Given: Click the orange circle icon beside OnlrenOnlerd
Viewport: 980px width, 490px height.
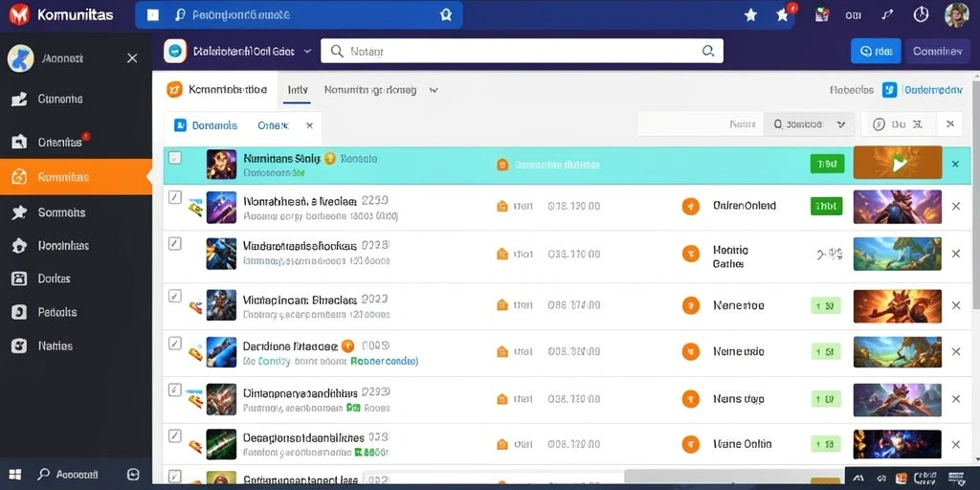Looking at the screenshot, I should pos(690,206).
